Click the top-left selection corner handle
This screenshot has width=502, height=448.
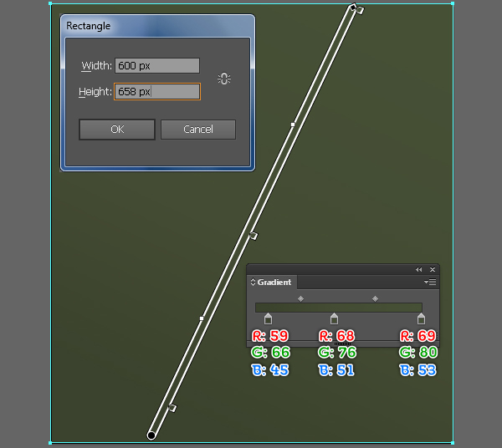(x=50, y=3)
